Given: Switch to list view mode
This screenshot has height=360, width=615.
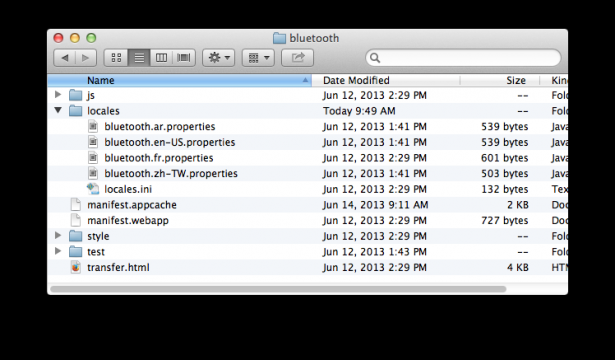Looking at the screenshot, I should point(139,58).
